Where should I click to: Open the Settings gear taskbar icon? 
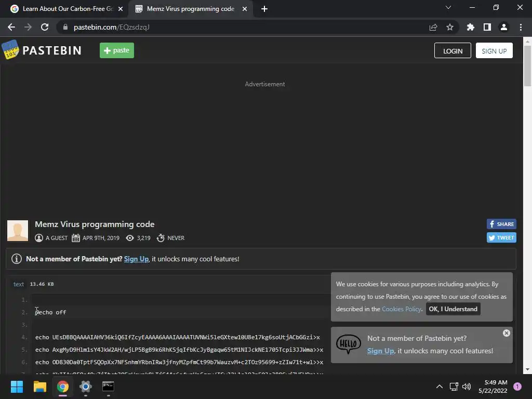pos(86,387)
